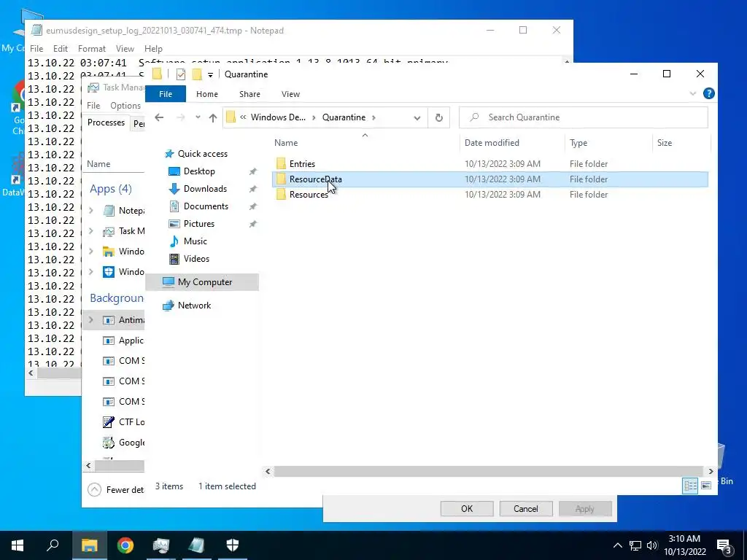The height and width of the screenshot is (560, 747).
Task: Open Google Chrome from the taskbar
Action: click(x=125, y=545)
